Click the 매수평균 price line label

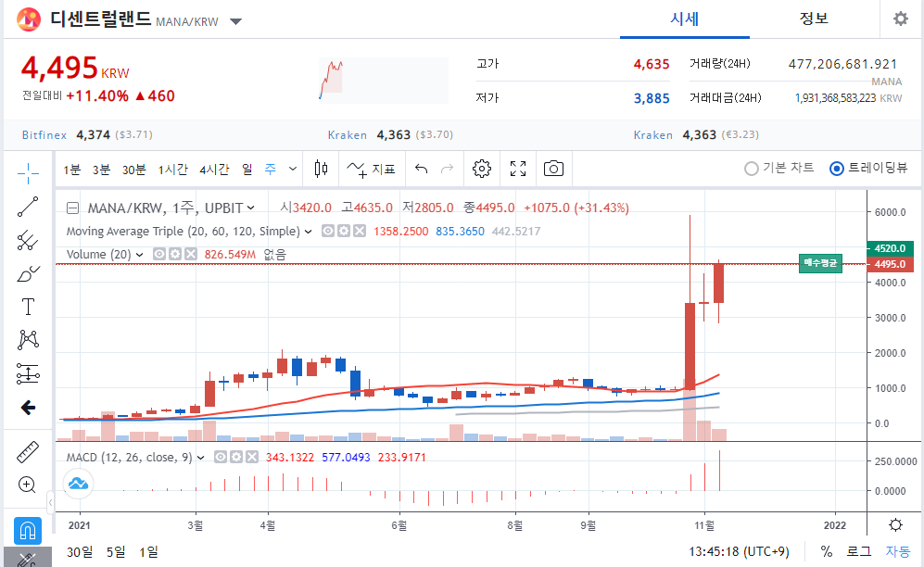click(820, 263)
